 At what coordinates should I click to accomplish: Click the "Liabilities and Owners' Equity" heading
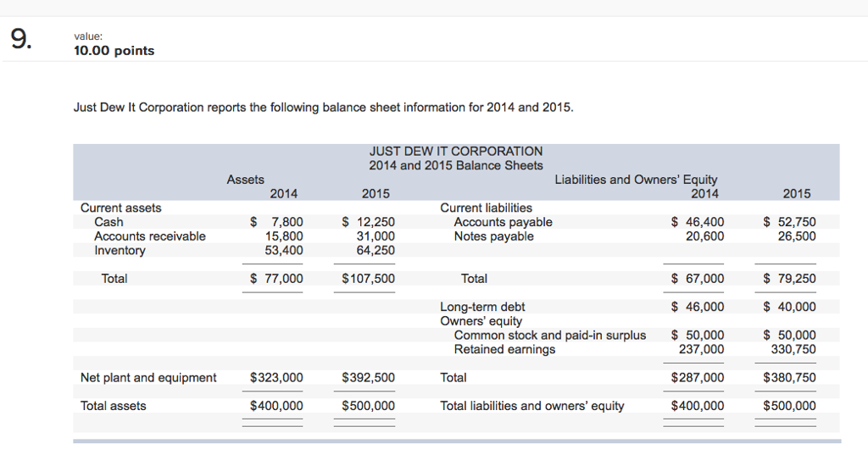(635, 180)
